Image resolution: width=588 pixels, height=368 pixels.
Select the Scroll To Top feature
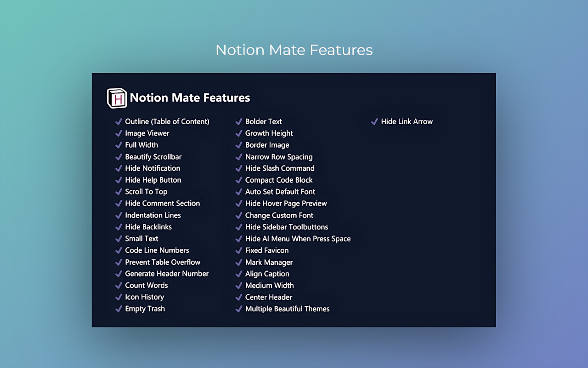[x=146, y=191]
